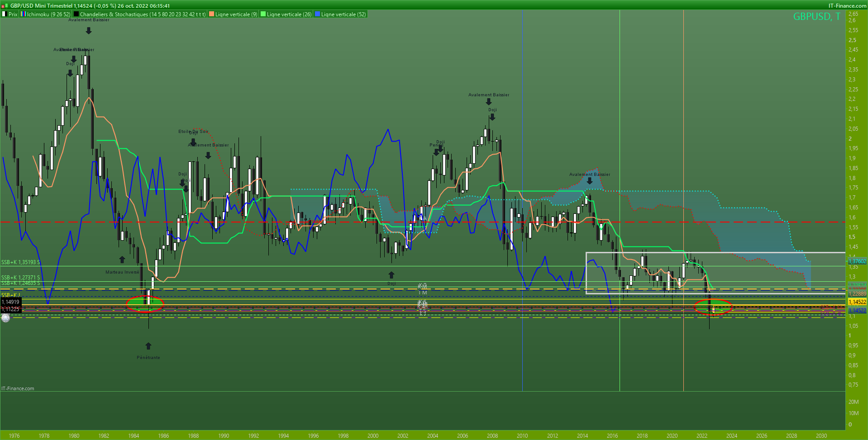Click blue swatch for Ligne verticale (52)

click(317, 14)
